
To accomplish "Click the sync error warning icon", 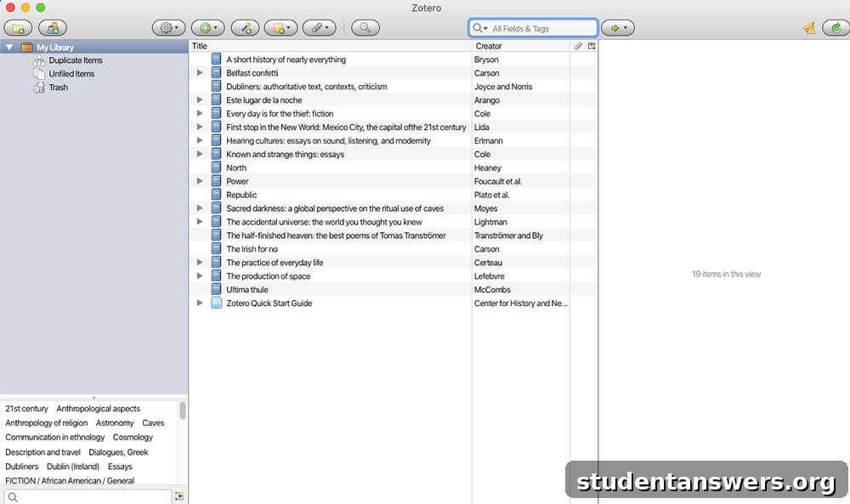I will pos(809,28).
